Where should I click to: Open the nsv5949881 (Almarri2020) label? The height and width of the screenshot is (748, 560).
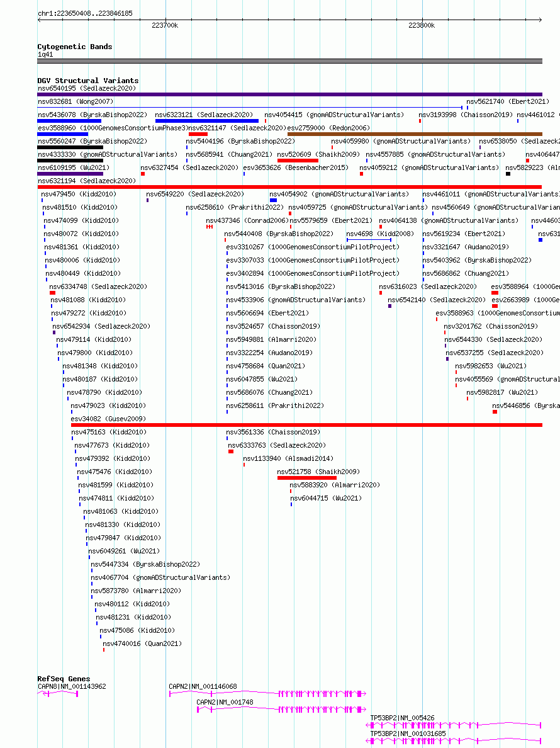coord(271,339)
